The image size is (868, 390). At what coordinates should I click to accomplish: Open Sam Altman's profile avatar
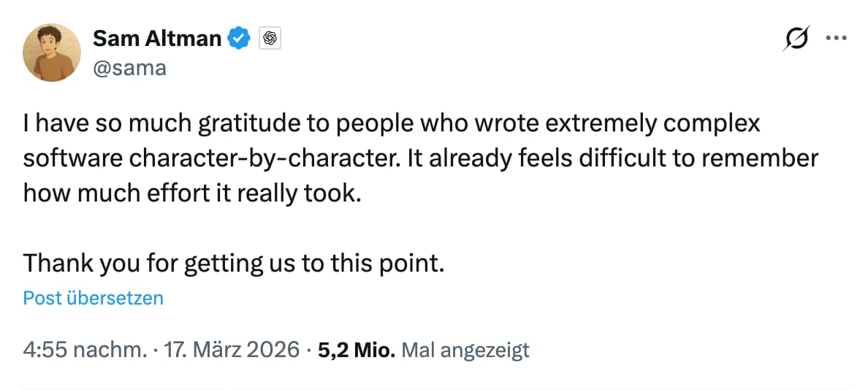pyautogui.click(x=51, y=52)
